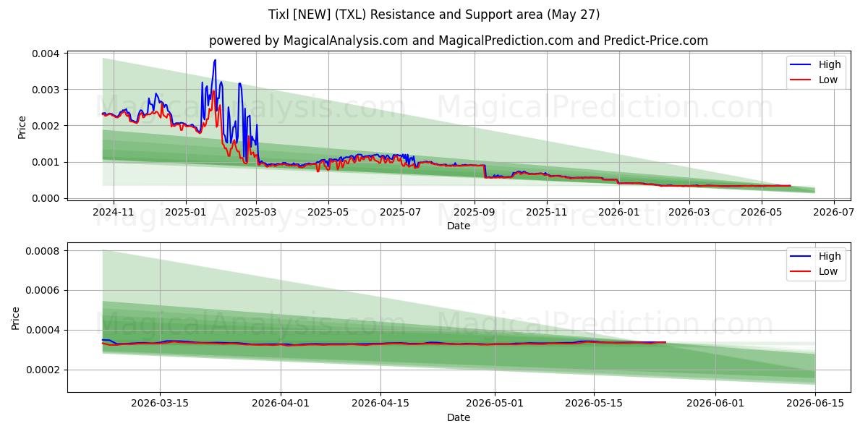Viewport: 868px width, 434px height.
Task: Click the '2025-09' x-axis label
Action: pos(475,213)
